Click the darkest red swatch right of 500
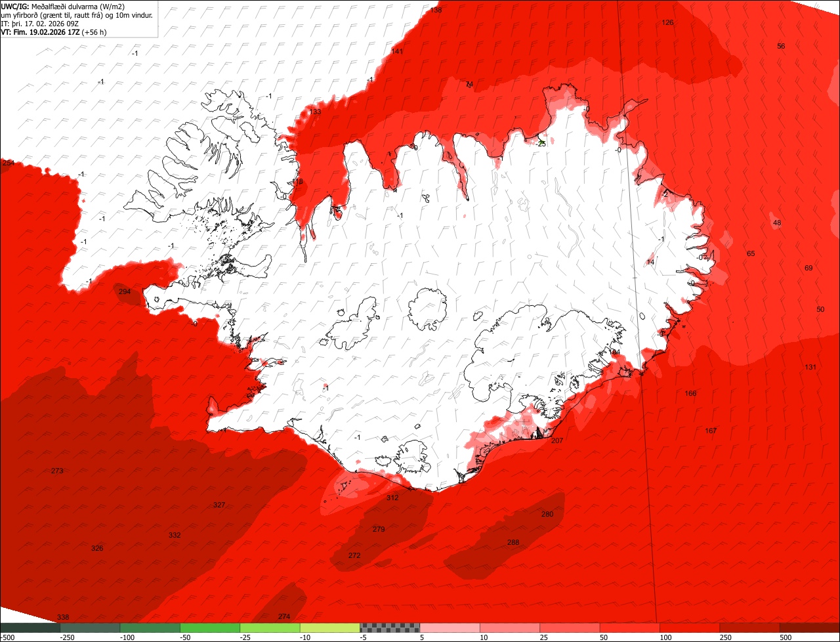840x642 pixels. coord(810,628)
